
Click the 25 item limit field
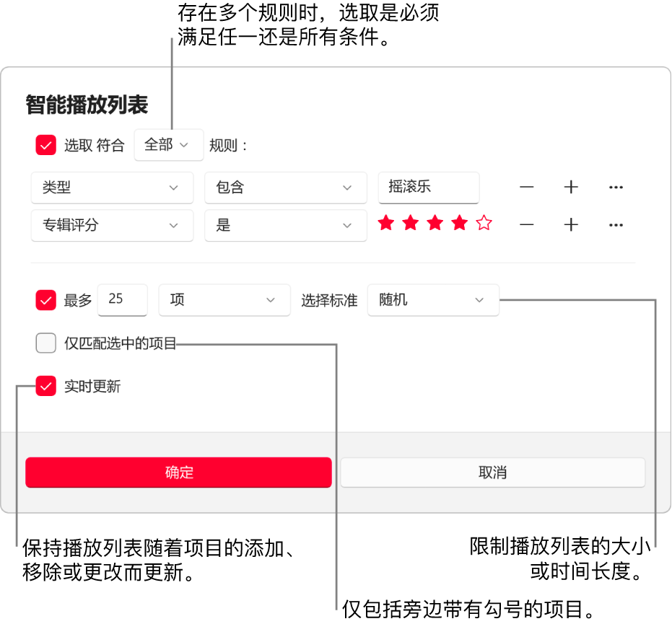(x=122, y=300)
